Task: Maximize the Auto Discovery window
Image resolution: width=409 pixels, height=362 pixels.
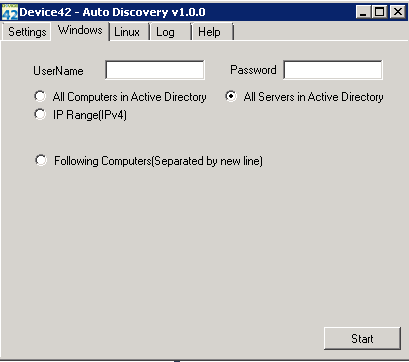Action: click(x=380, y=12)
